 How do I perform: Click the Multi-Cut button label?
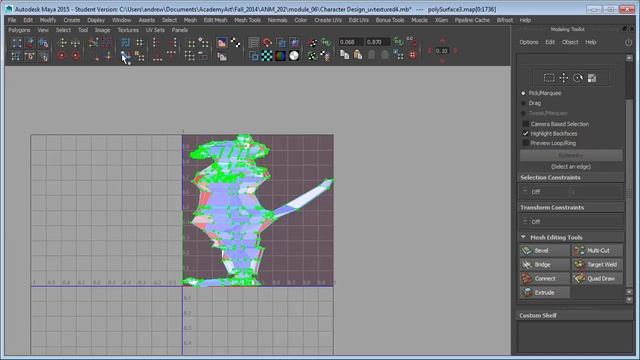[x=598, y=251]
